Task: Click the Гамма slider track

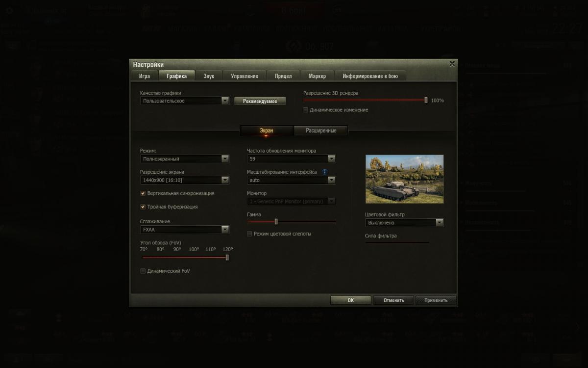Action: point(292,221)
